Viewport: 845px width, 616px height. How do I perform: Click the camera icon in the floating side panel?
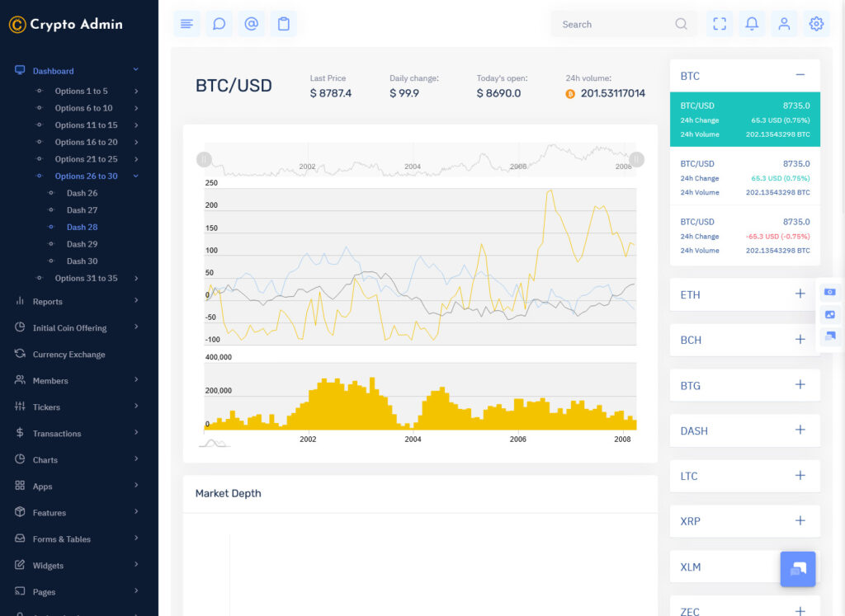[829, 293]
